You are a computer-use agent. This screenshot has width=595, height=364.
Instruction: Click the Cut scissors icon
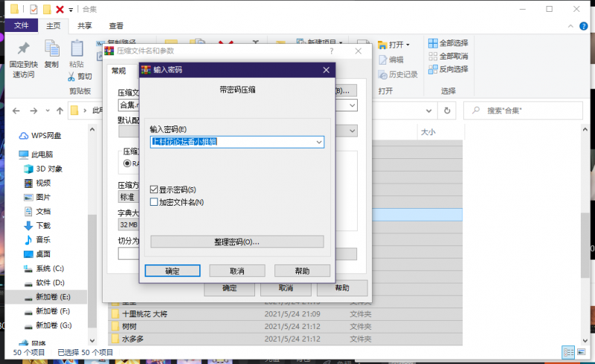tap(72, 77)
